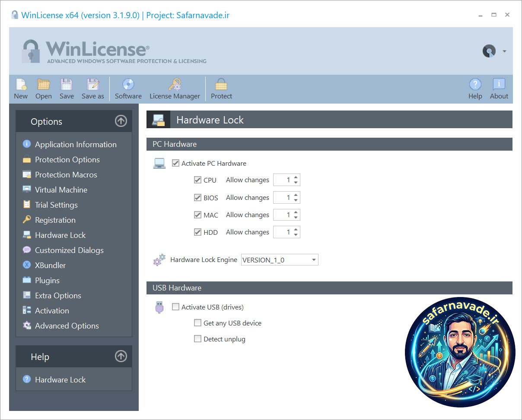
Task: Click the user profile avatar icon
Action: click(489, 51)
